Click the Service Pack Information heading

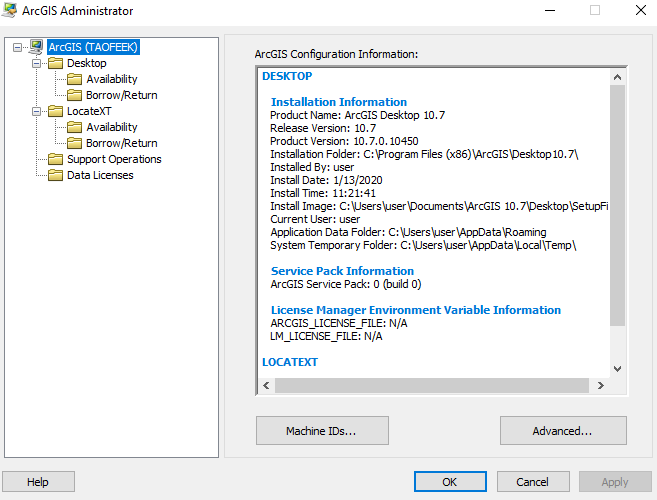[x=342, y=271]
